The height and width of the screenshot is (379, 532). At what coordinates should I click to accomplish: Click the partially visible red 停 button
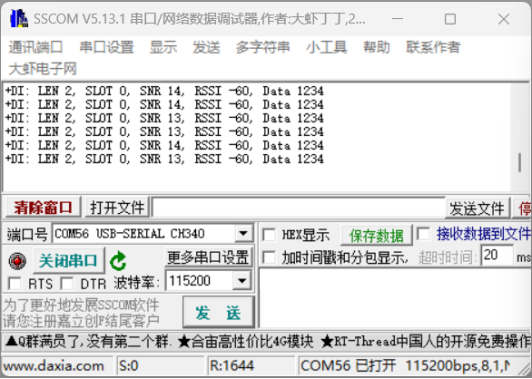[522, 208]
